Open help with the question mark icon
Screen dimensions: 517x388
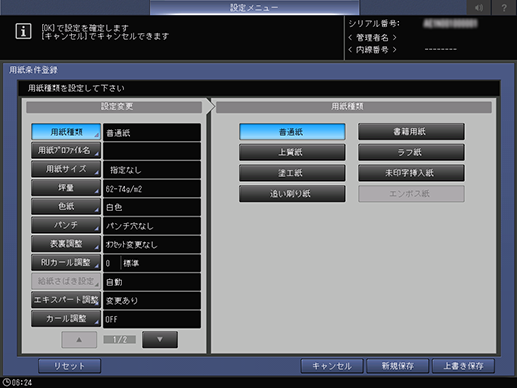pyautogui.click(x=504, y=7)
